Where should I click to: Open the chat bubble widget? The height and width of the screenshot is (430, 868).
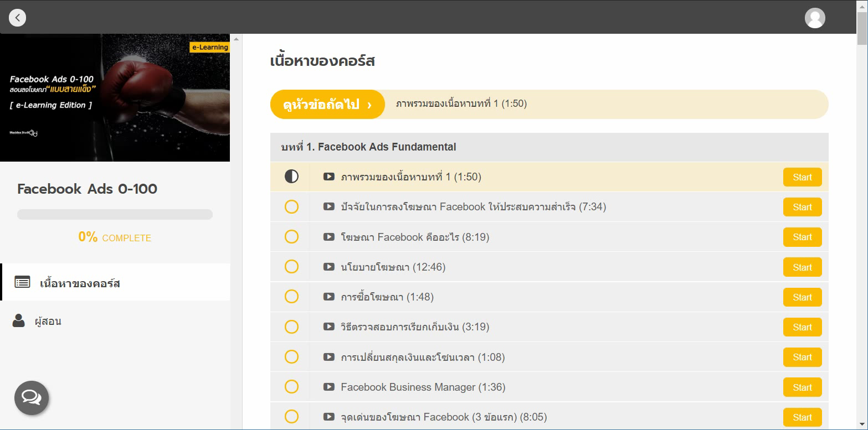pos(32,397)
